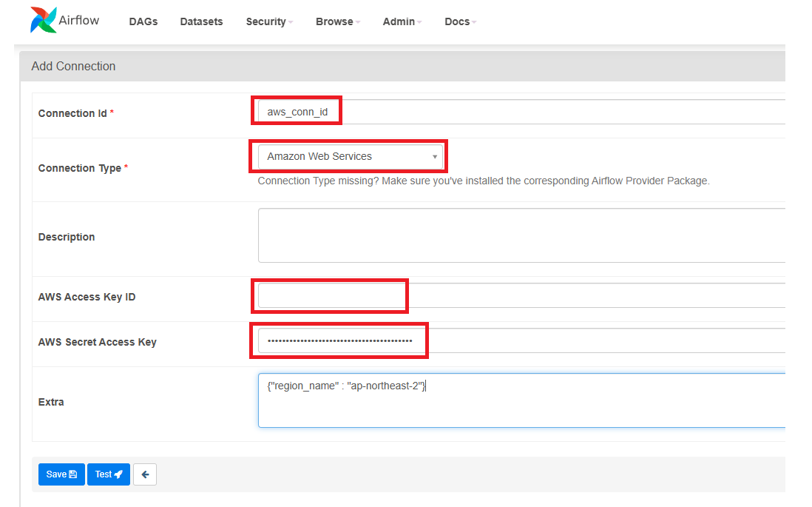This screenshot has height=507, width=812.
Task: Expand the Admin dropdown menu
Action: (x=402, y=21)
